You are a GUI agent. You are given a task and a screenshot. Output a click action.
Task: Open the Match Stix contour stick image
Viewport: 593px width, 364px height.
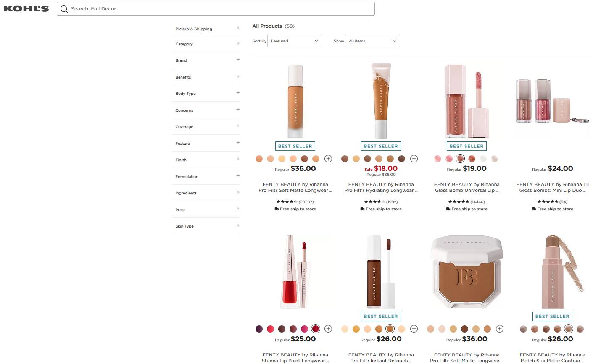coord(552,272)
